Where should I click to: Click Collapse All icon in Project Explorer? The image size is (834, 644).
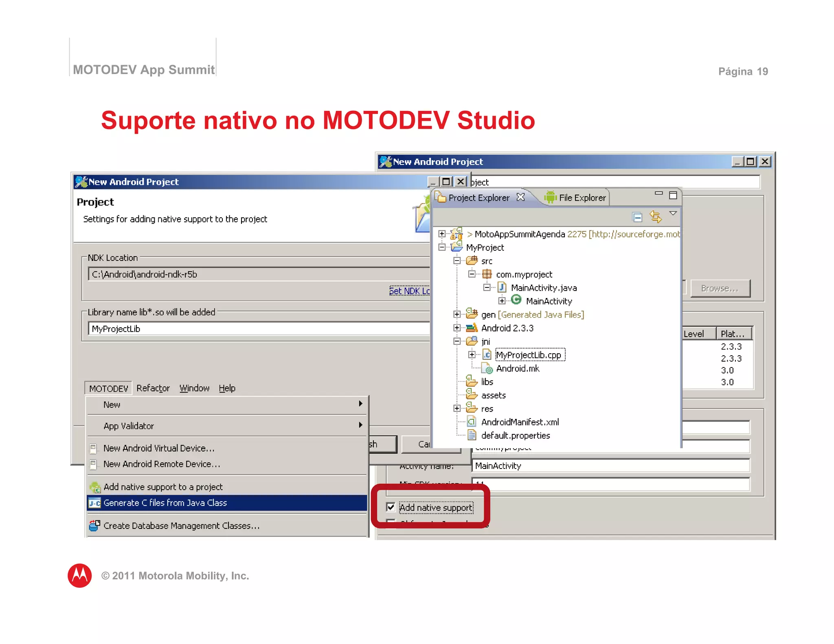coord(637,217)
